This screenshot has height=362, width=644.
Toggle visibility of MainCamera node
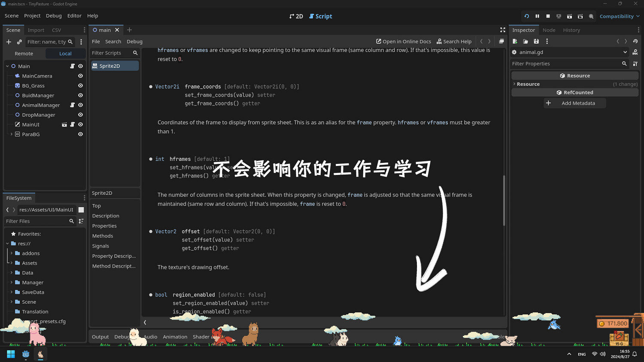[80, 76]
